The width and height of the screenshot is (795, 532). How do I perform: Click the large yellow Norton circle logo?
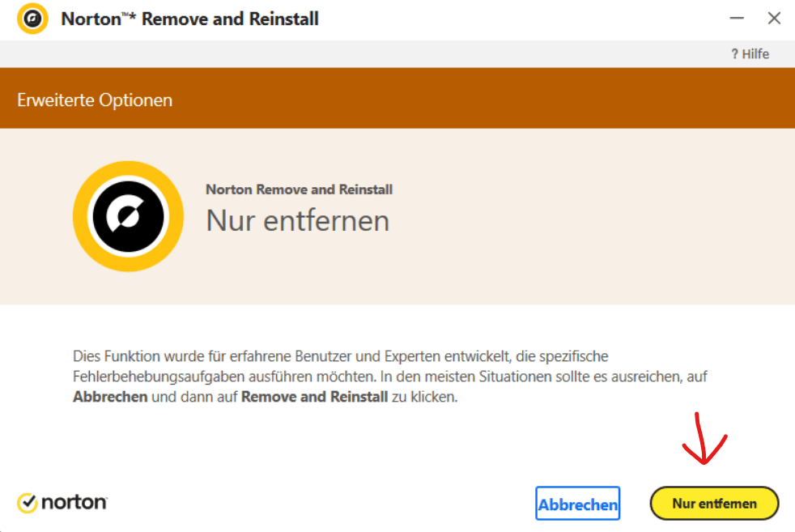pyautogui.click(x=128, y=216)
